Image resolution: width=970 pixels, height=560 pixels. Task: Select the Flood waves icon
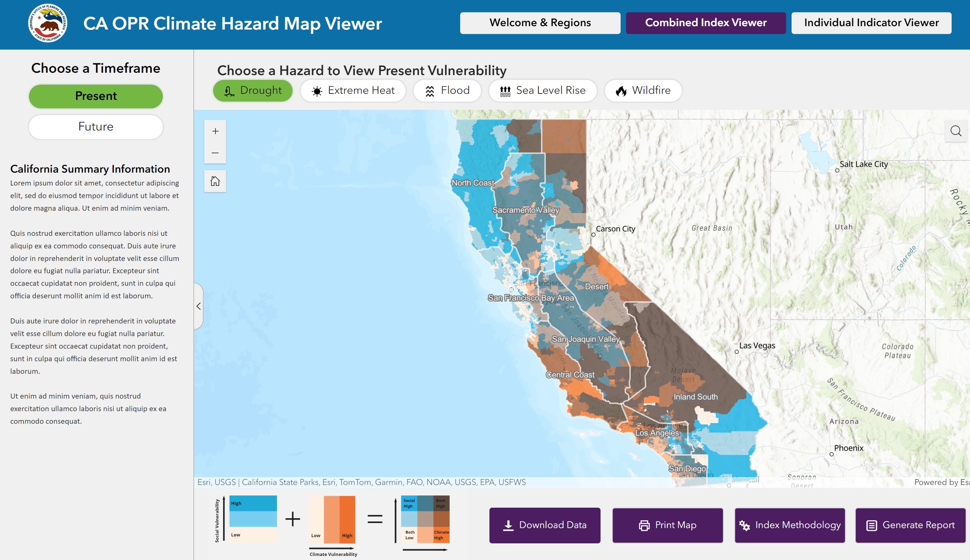(429, 90)
